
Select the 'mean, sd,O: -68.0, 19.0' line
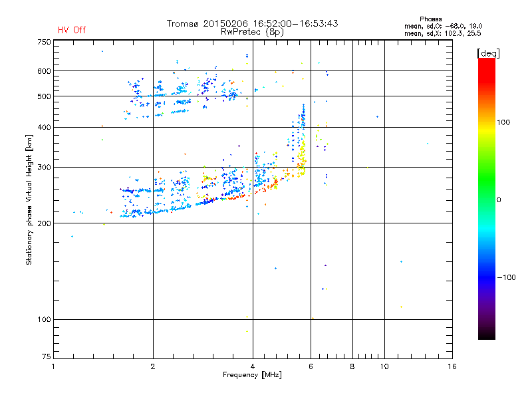tap(443, 26)
